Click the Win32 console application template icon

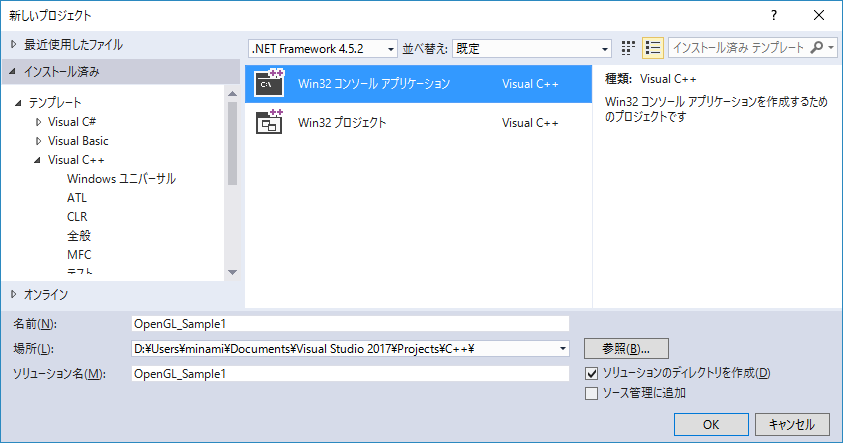[x=269, y=83]
